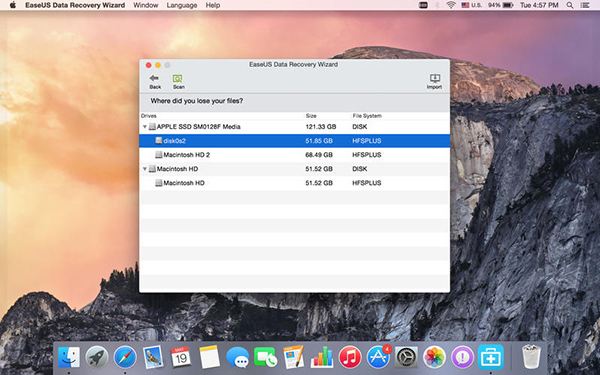
Task: Open FaceTime from the Dock
Action: [266, 357]
